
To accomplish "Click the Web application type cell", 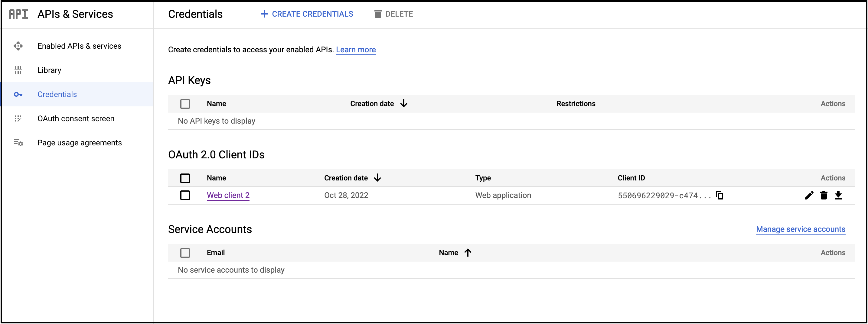I will click(503, 195).
